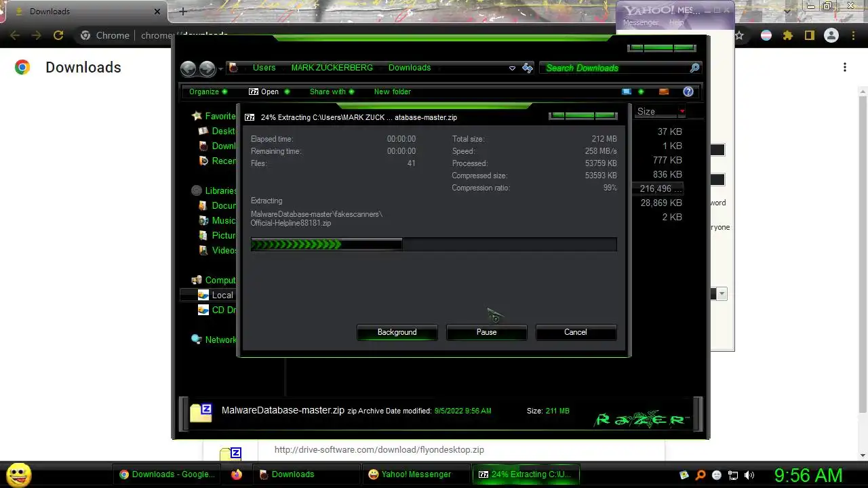
Task: Pause the 7-Zip extraction
Action: click(x=486, y=332)
